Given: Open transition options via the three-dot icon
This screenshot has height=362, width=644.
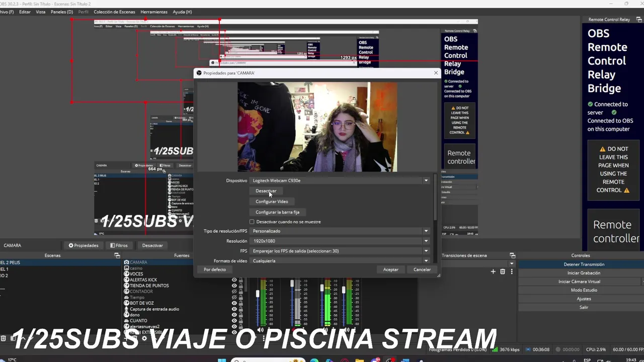Looking at the screenshot, I should point(512,271).
